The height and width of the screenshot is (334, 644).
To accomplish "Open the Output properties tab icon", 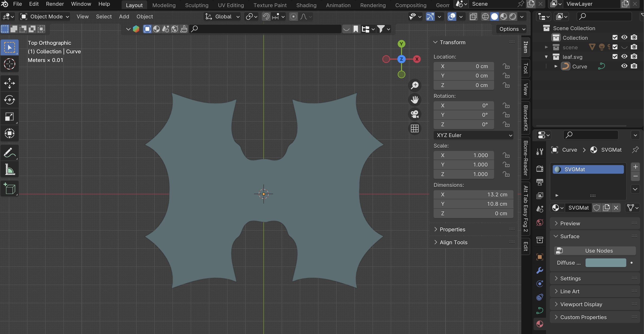I will (540, 182).
